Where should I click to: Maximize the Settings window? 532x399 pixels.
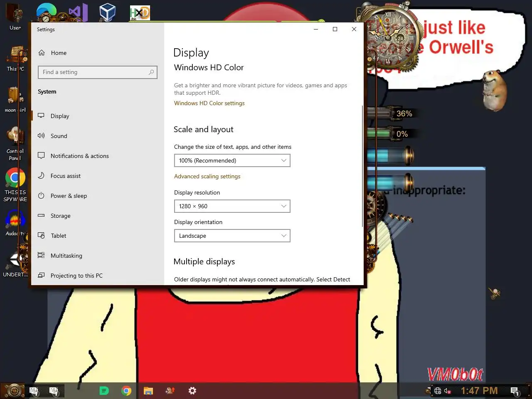point(335,29)
